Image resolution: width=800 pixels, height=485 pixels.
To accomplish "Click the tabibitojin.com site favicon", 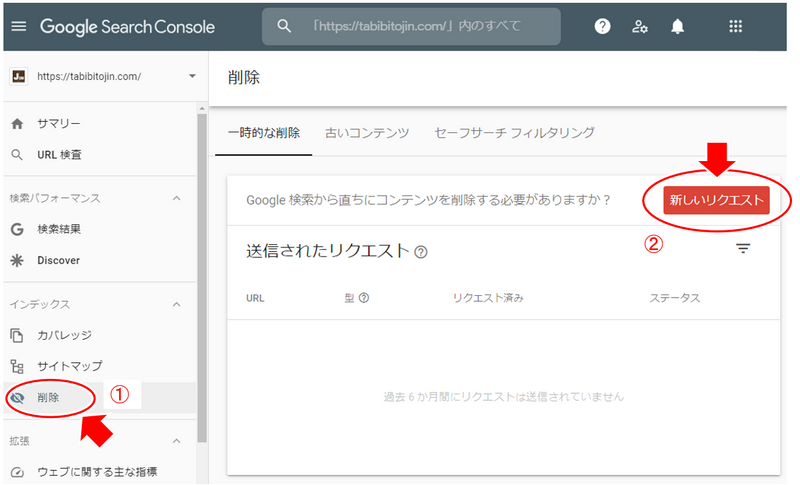I will [x=19, y=76].
